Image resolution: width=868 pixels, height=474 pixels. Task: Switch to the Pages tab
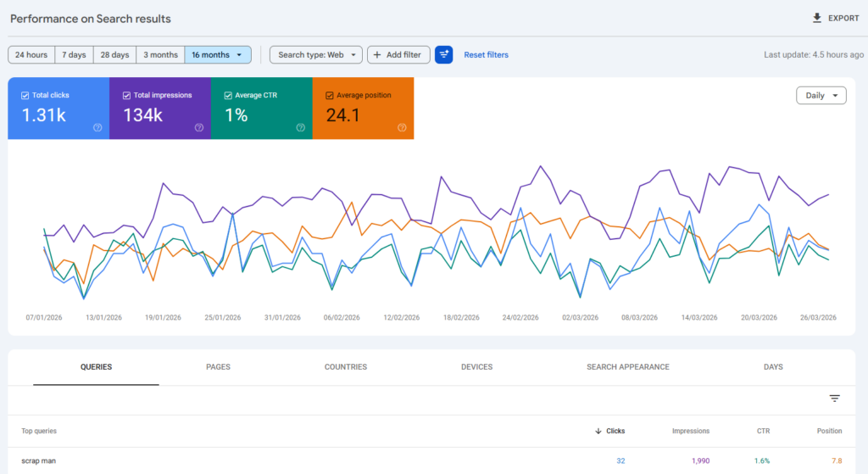click(218, 367)
